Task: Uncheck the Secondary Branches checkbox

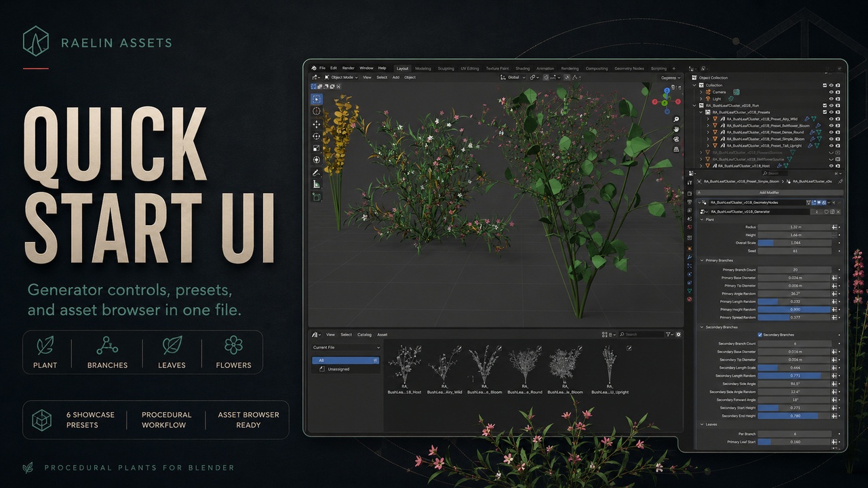Action: pos(759,335)
